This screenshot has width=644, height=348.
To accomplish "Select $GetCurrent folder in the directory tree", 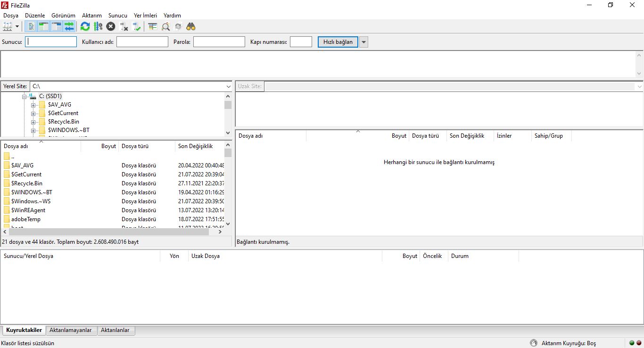I will tap(63, 113).
